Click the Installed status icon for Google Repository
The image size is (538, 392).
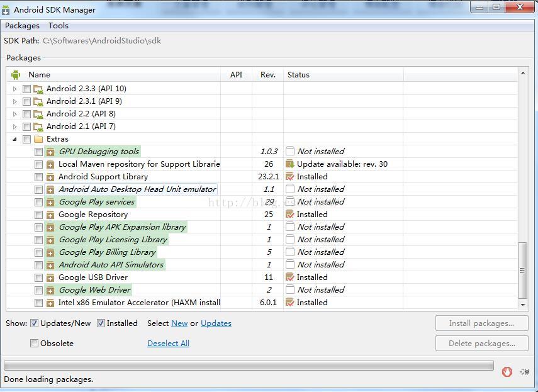(x=290, y=215)
